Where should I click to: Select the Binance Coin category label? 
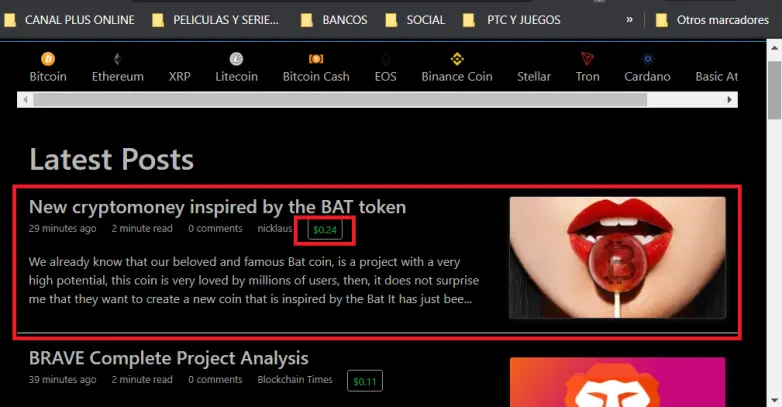tap(457, 76)
